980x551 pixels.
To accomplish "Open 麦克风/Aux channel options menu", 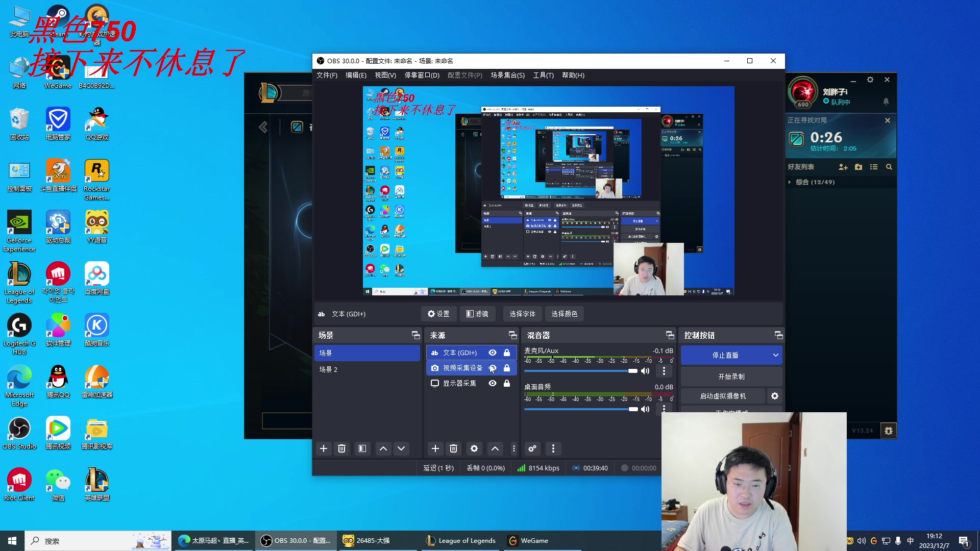I will coord(664,371).
